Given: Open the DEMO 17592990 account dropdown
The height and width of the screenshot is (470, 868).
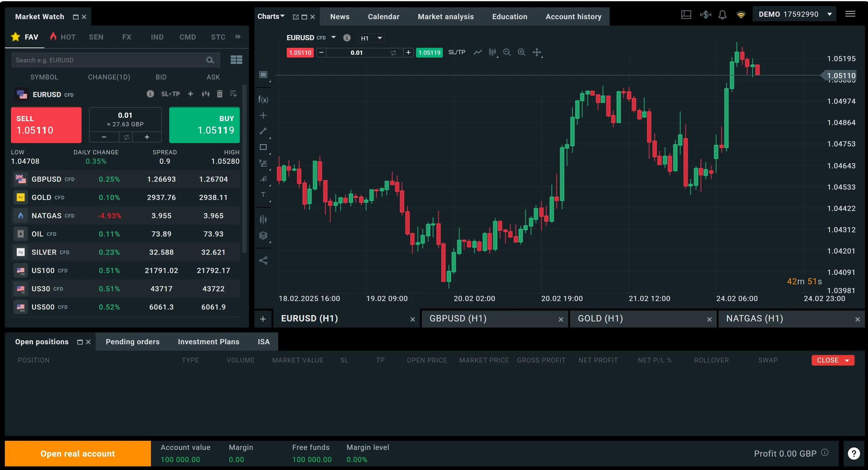Looking at the screenshot, I should click(795, 14).
